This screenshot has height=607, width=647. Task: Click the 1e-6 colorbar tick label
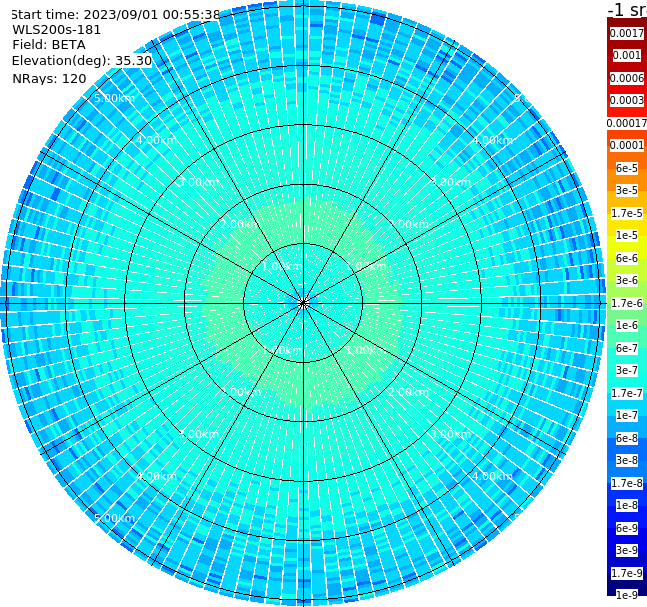(x=627, y=325)
